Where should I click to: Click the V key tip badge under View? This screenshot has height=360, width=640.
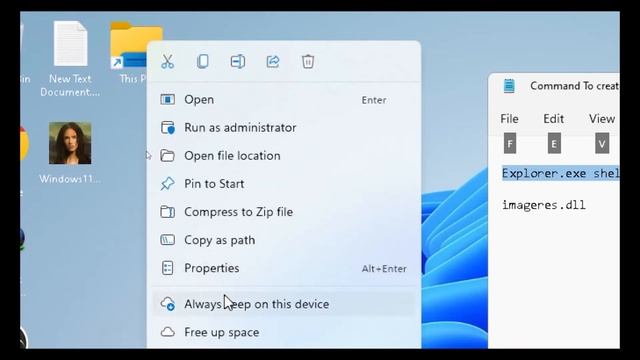602,143
